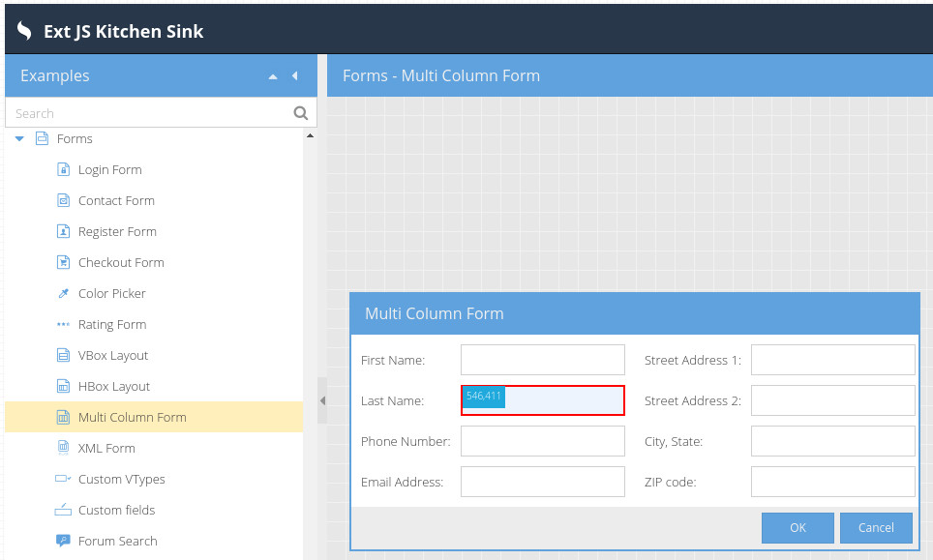
Task: Click the Checkout Form cart icon
Action: click(63, 262)
